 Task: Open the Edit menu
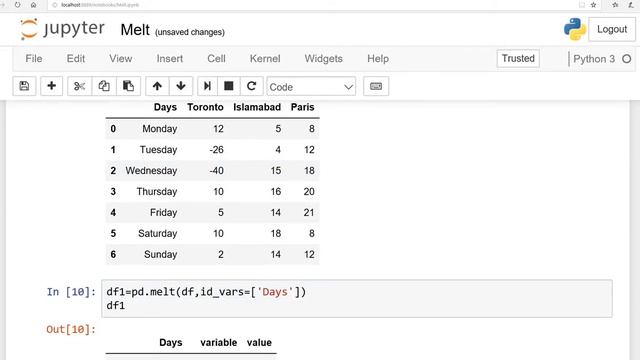76,59
